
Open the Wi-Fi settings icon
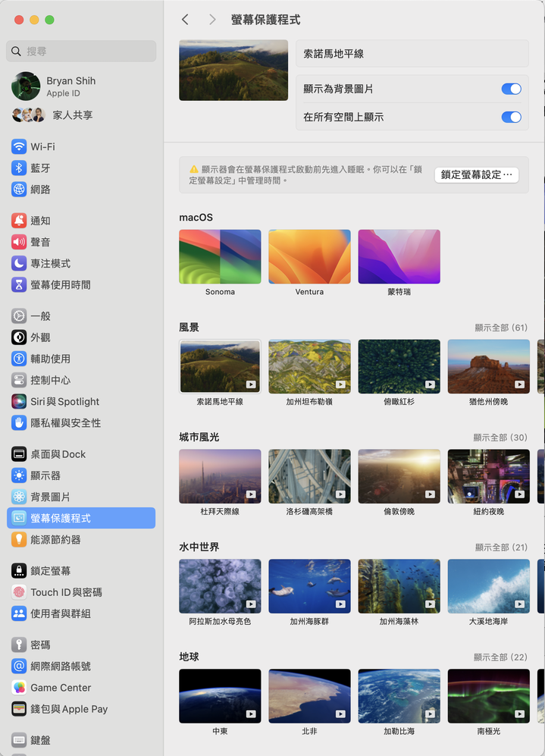(19, 146)
